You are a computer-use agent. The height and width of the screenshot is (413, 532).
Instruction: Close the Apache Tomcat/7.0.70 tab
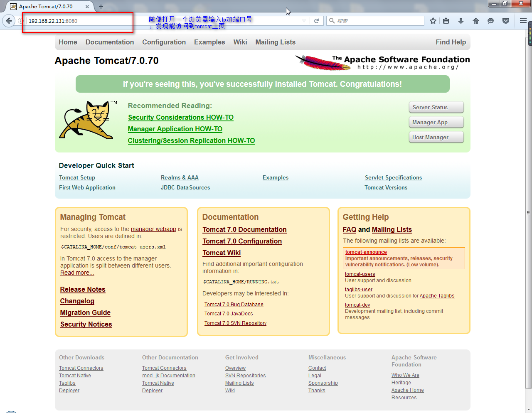[x=87, y=7]
